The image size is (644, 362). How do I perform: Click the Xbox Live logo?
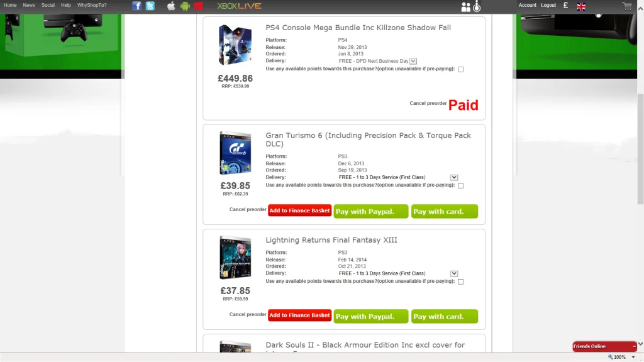pyautogui.click(x=239, y=6)
